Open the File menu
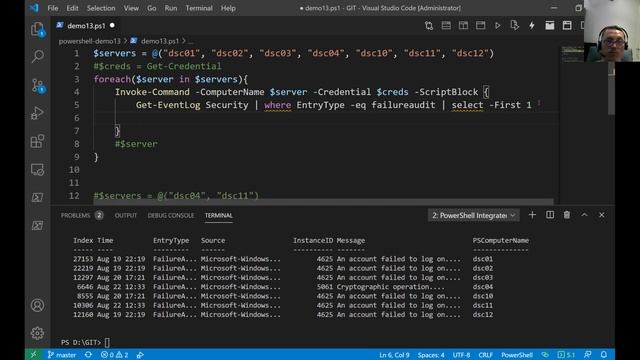Viewport: 640px width, 360px height. click(x=53, y=8)
